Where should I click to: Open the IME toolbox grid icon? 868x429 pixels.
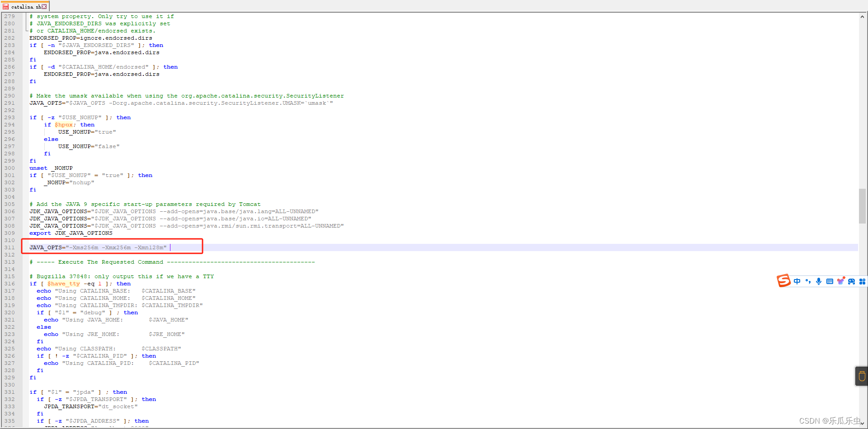tap(862, 281)
